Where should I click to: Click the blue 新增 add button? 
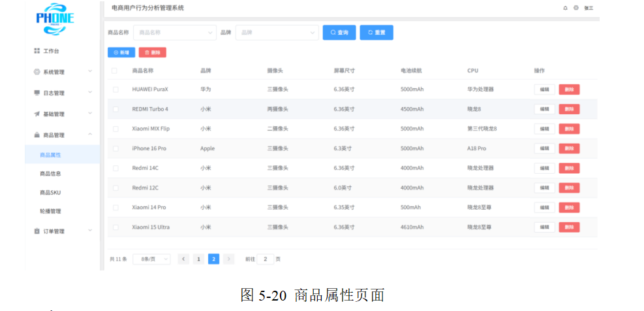(x=121, y=53)
